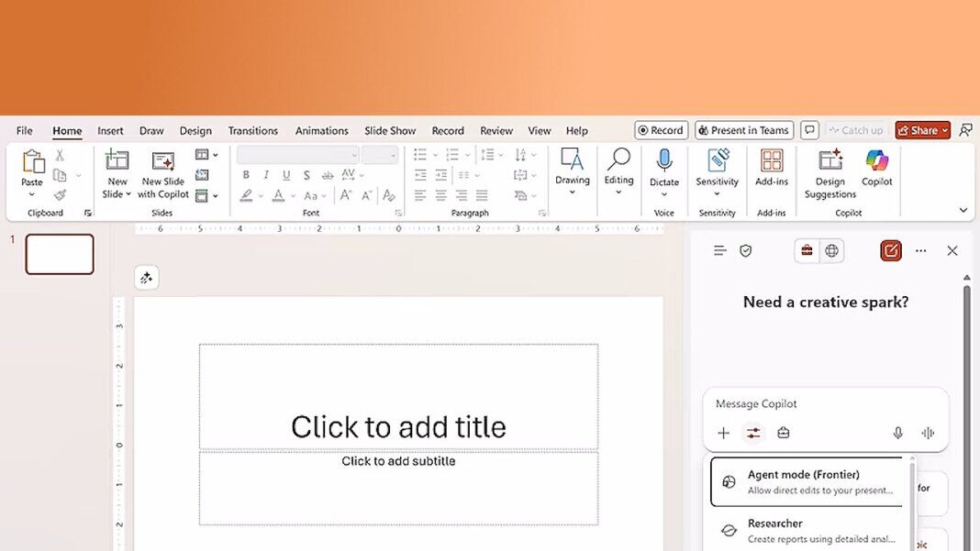Select the Drawing tool in the ribbon
The height and width of the screenshot is (551, 980).
pos(572,174)
